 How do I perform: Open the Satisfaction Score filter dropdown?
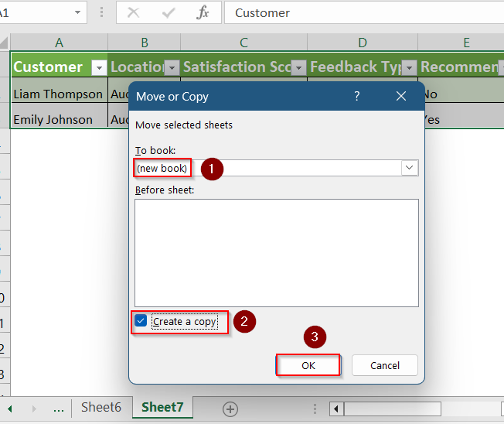coord(298,67)
